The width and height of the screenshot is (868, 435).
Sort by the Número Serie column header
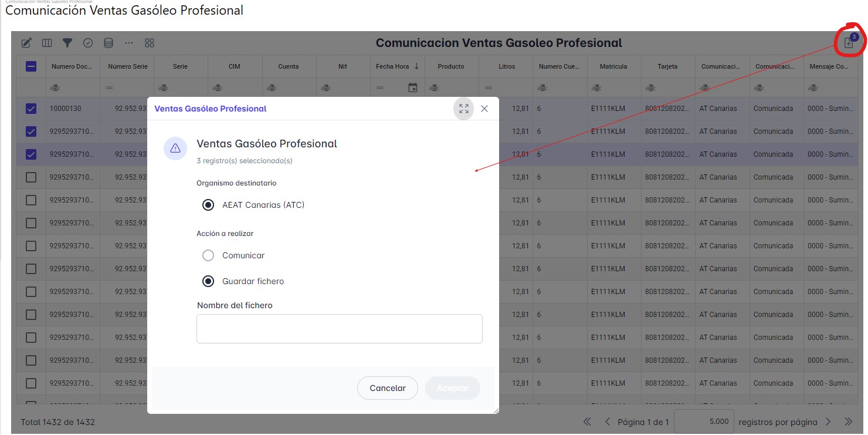click(127, 66)
